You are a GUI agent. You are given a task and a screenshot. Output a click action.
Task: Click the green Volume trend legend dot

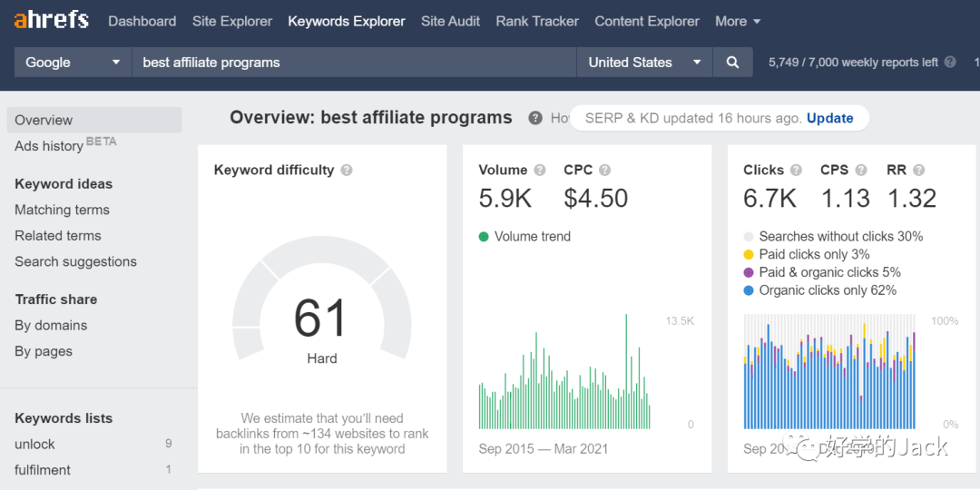coord(483,236)
